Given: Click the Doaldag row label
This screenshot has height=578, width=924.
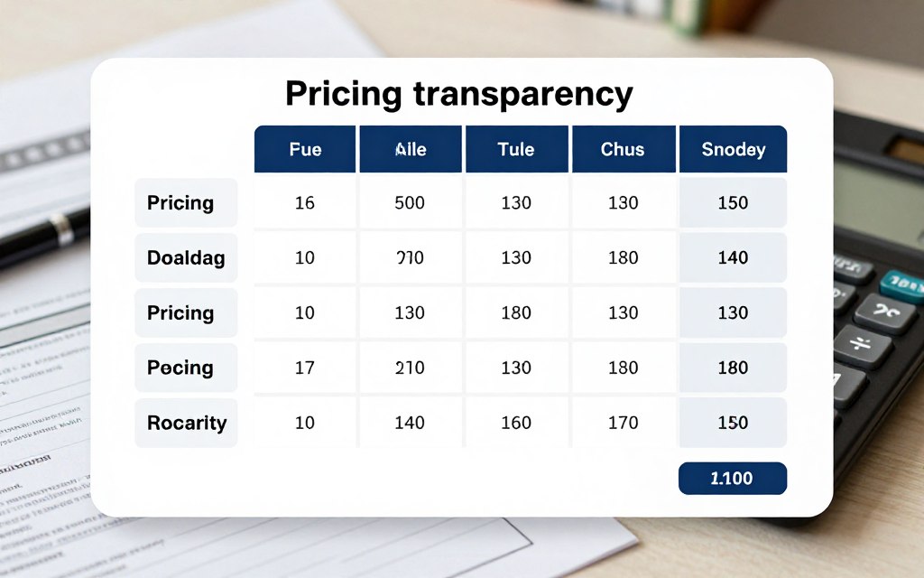Looking at the screenshot, I should click(186, 258).
